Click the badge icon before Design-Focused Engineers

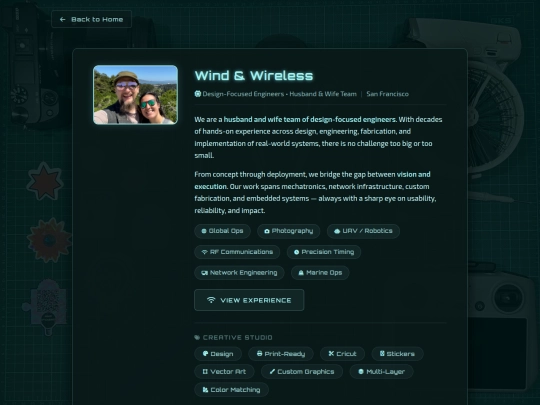(x=198, y=94)
